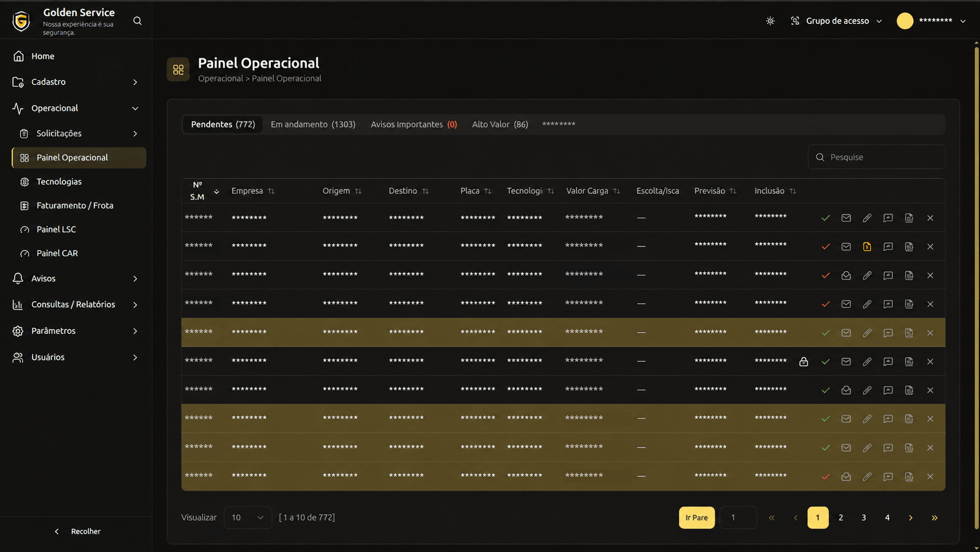This screenshot has height=552, width=980.
Task: Click the Painel Operacional header grid icon
Action: [x=178, y=70]
